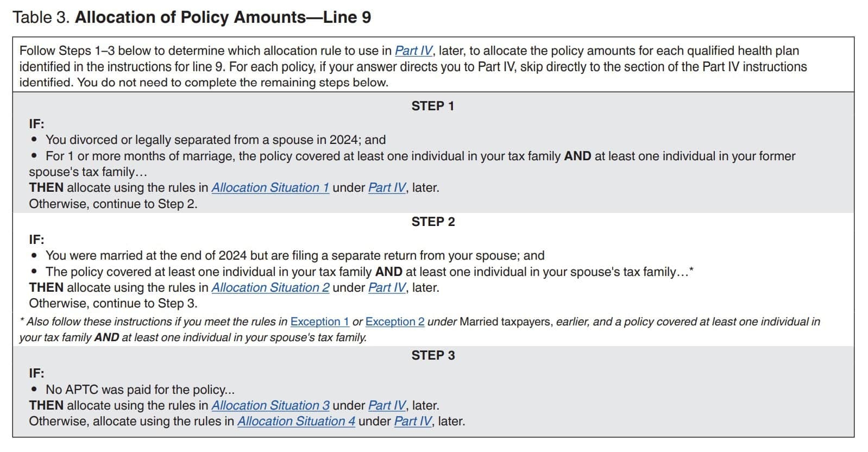Screen dimensions: 868x452
Task: Click Part IV link following Allocation Situation 1
Action: [x=387, y=188]
